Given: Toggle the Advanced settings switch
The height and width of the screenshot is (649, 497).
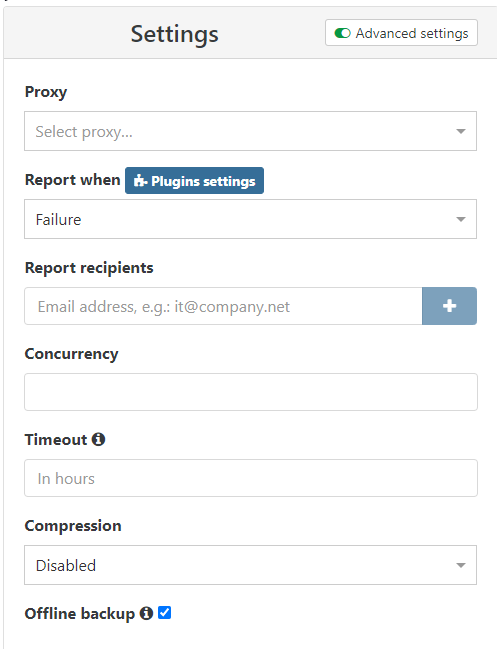Looking at the screenshot, I should point(342,33).
